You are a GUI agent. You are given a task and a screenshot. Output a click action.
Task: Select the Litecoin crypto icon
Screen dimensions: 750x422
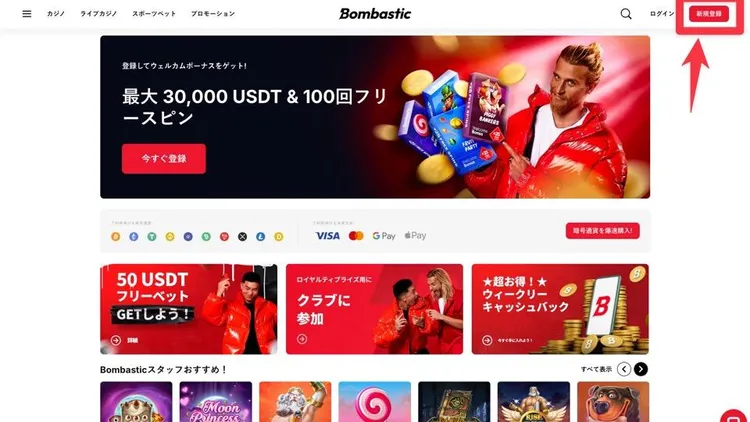[260, 236]
